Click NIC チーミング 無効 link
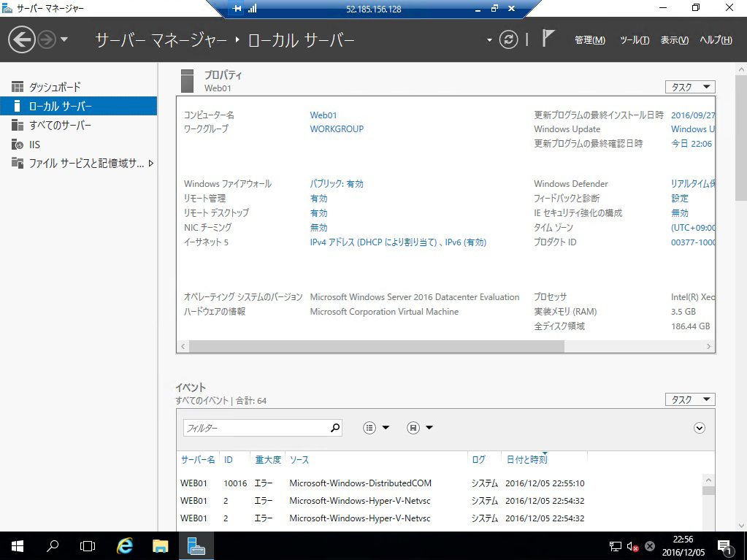Viewport: 747px width, 560px height. (318, 228)
